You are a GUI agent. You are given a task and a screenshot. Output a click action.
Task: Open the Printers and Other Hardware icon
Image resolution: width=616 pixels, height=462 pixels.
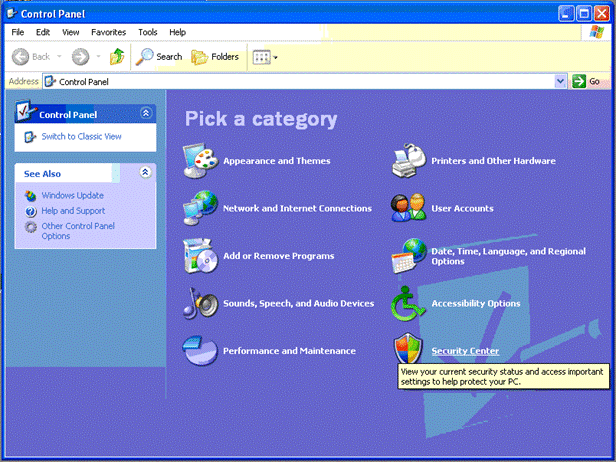click(409, 161)
